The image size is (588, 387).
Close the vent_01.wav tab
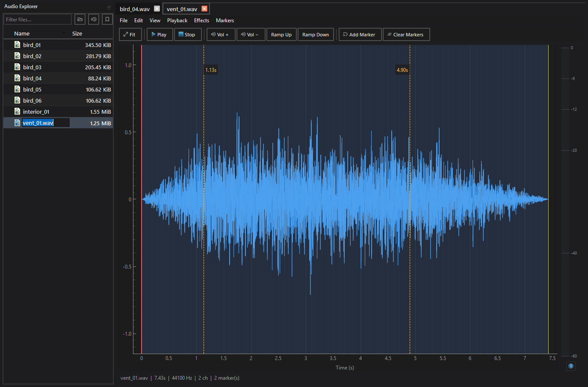tap(204, 9)
